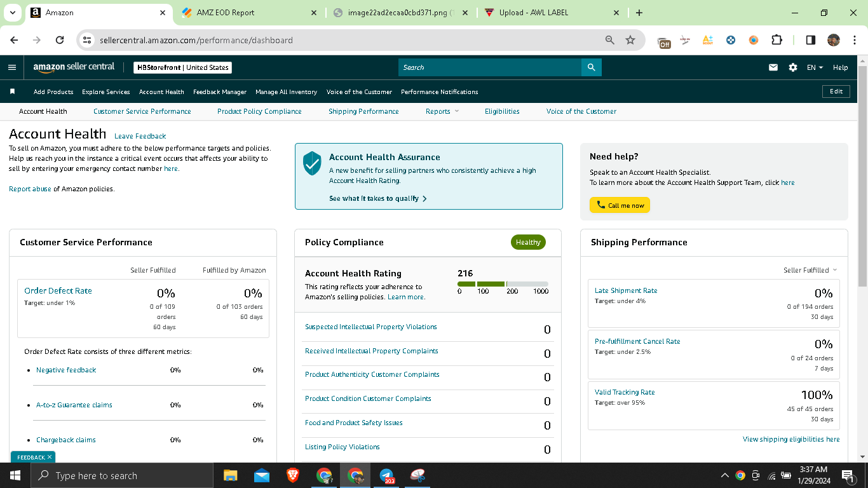The image size is (868, 488).
Task: Open Voice of the Customer sub-tab
Action: coord(581,111)
